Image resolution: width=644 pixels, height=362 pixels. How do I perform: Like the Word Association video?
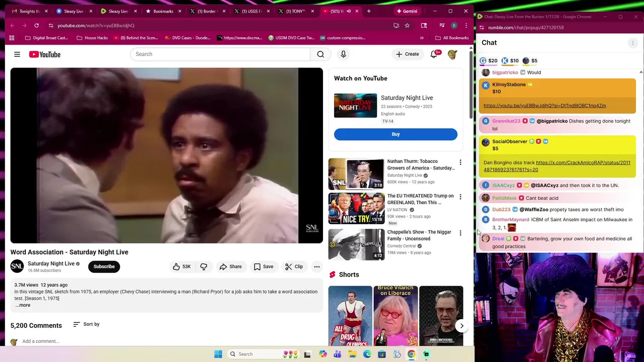[x=182, y=266]
